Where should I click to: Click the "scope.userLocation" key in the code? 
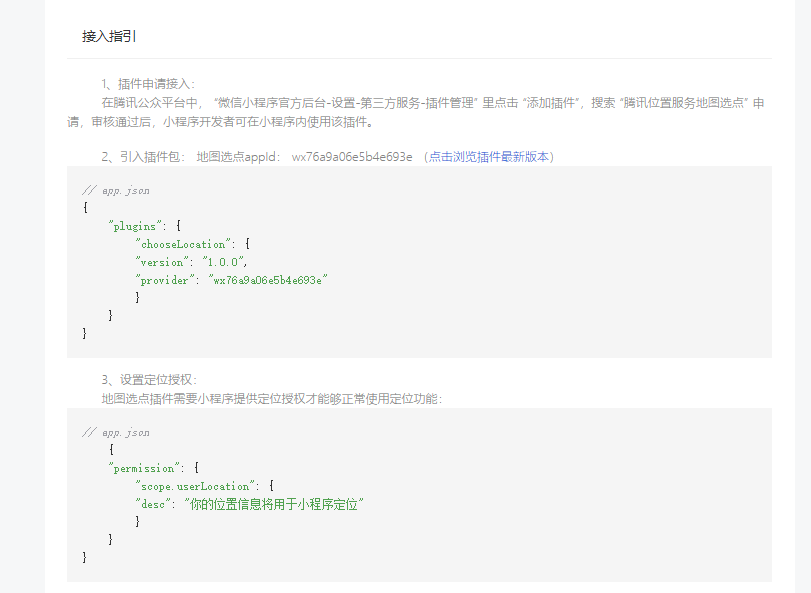point(197,486)
